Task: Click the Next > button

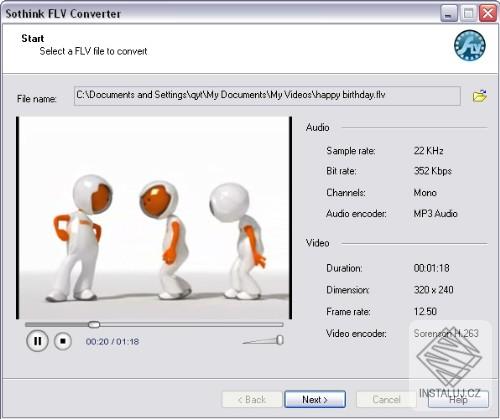Action: [x=315, y=399]
